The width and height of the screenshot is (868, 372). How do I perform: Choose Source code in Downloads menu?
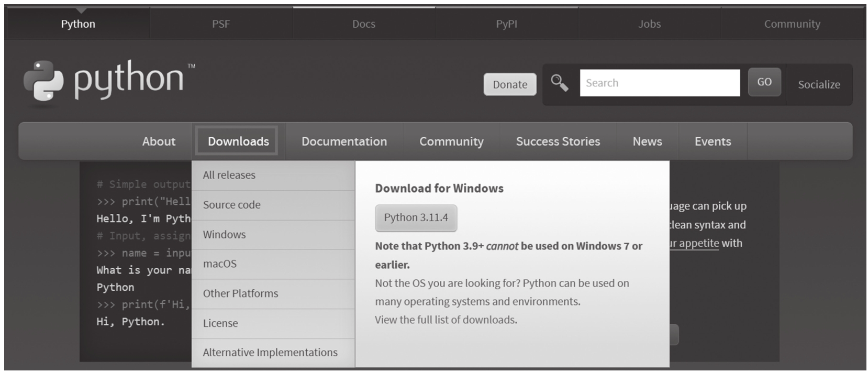[x=231, y=205]
